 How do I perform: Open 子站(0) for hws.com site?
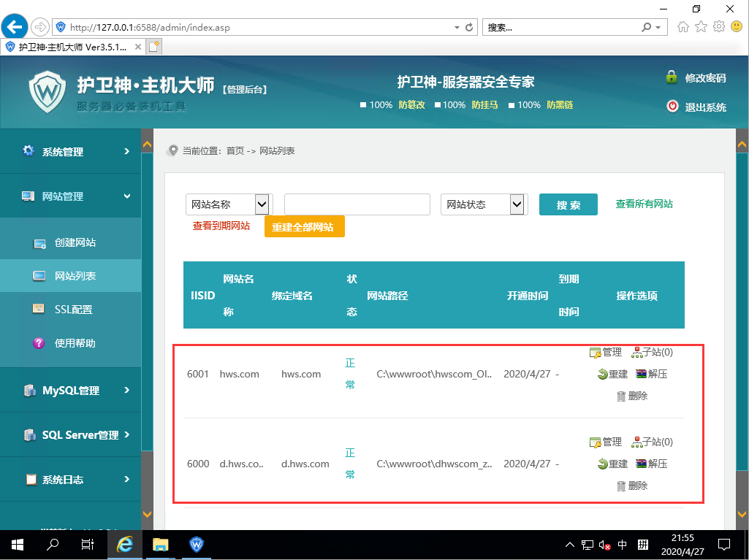[653, 353]
